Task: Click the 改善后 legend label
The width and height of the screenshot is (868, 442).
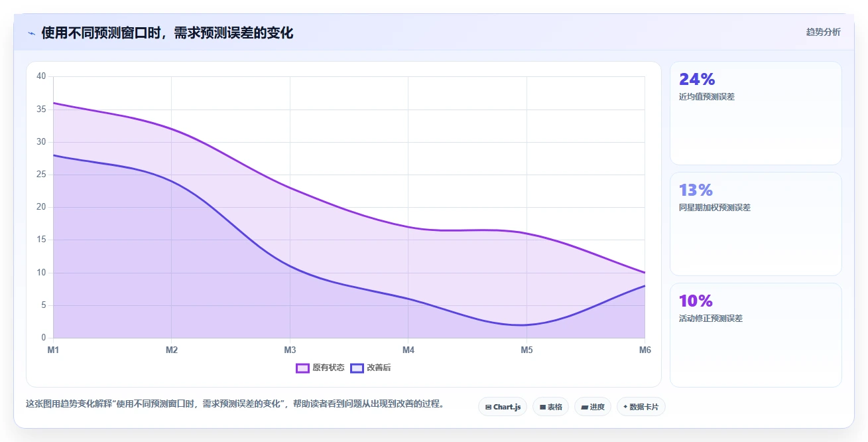Action: coord(379,368)
